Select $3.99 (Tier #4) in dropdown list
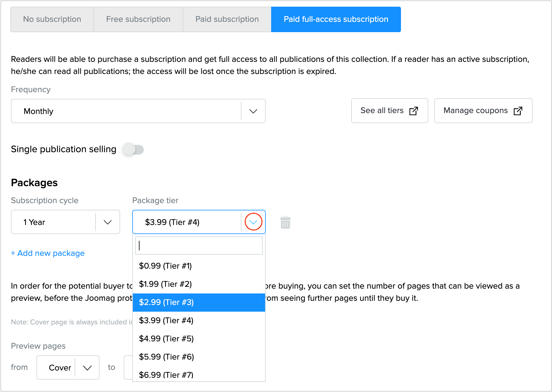 point(166,320)
